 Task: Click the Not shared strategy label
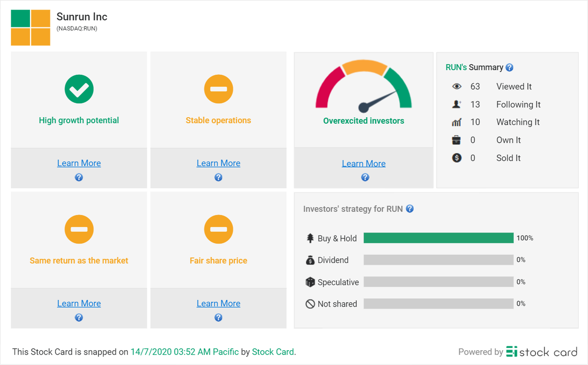pos(337,304)
